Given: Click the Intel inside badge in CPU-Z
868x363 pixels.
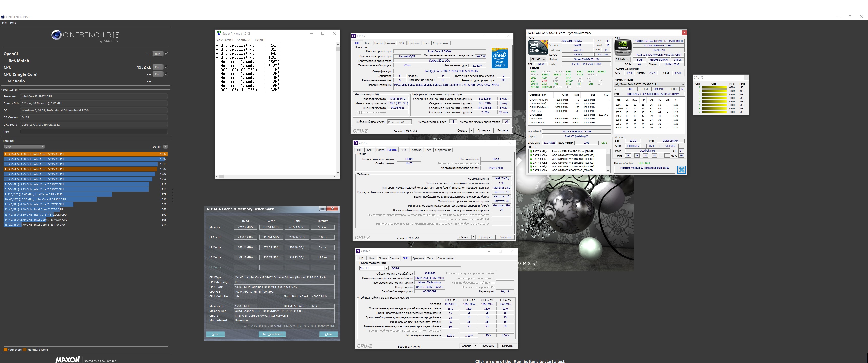Looking at the screenshot, I should pyautogui.click(x=499, y=58).
